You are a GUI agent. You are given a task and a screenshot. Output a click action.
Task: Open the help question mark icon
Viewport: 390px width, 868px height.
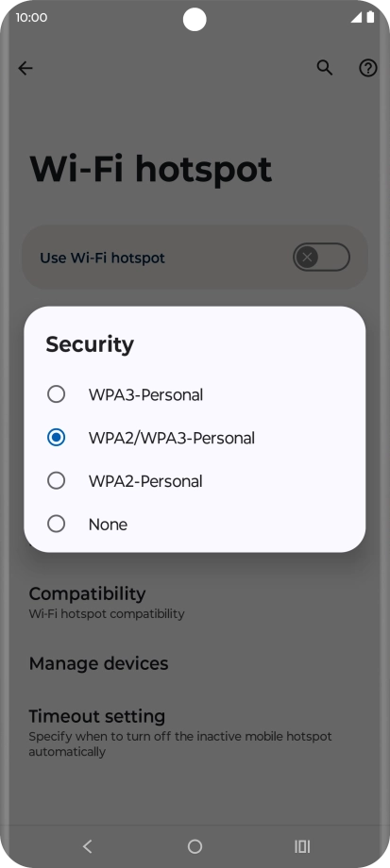pyautogui.click(x=368, y=68)
